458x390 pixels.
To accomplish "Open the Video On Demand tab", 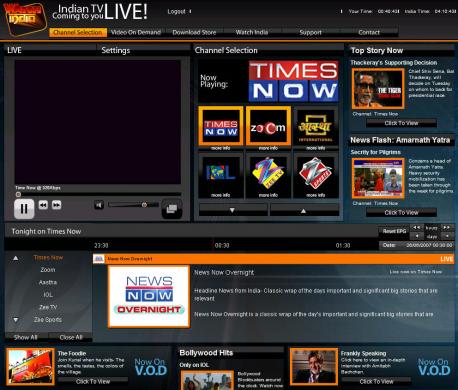I will click(136, 32).
